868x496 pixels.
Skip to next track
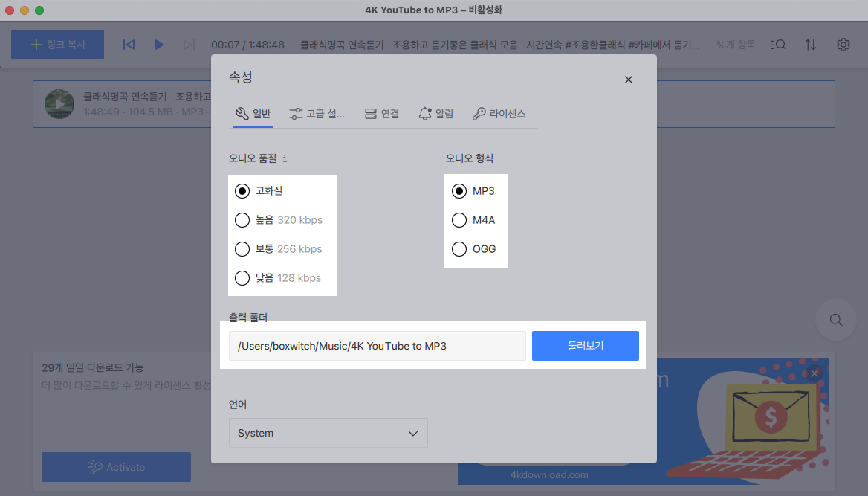[x=190, y=45]
